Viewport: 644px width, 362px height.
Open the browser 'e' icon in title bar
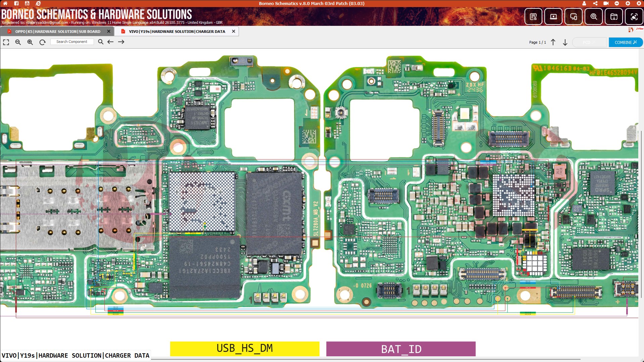38,3
